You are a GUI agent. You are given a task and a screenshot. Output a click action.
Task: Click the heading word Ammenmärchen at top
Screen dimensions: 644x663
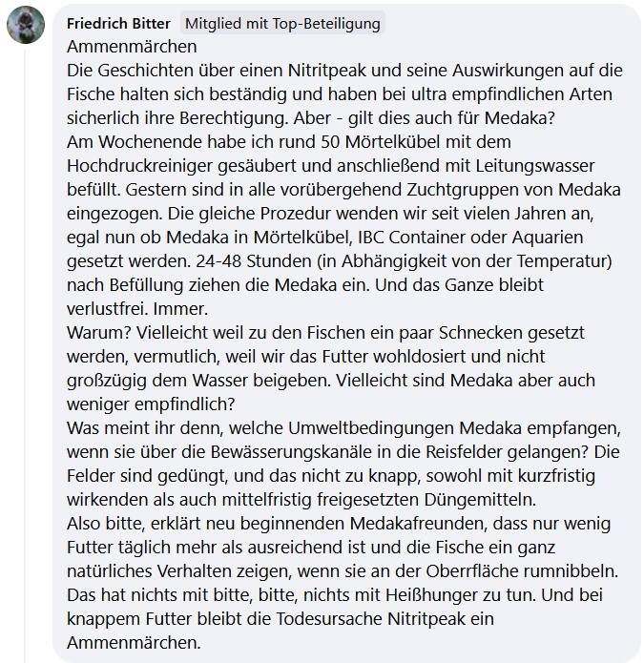132,47
